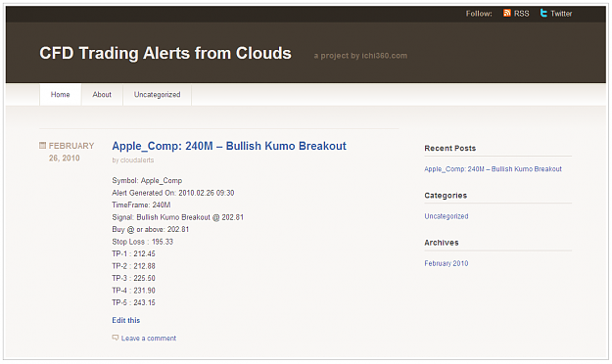This screenshot has height=364, width=612.
Task: Open February 2010 archive link
Action: tap(447, 263)
